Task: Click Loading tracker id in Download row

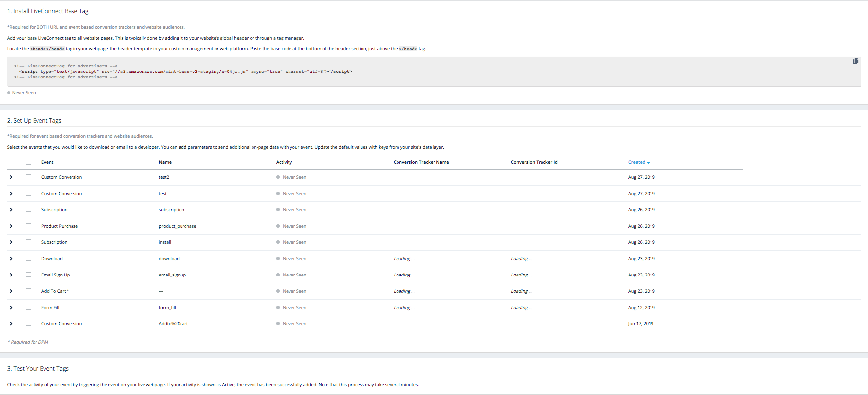Action: click(x=519, y=259)
